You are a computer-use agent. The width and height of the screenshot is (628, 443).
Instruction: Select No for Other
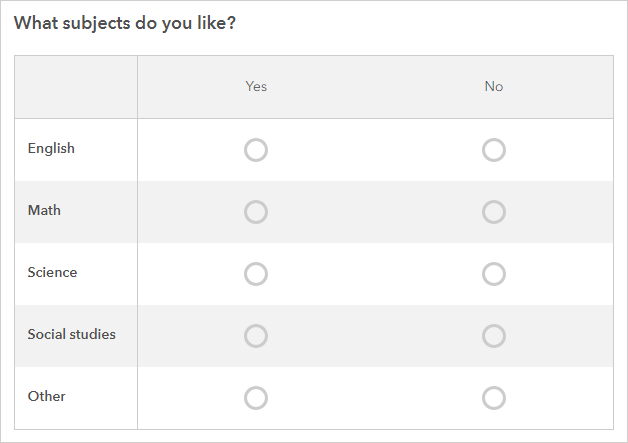pos(494,398)
